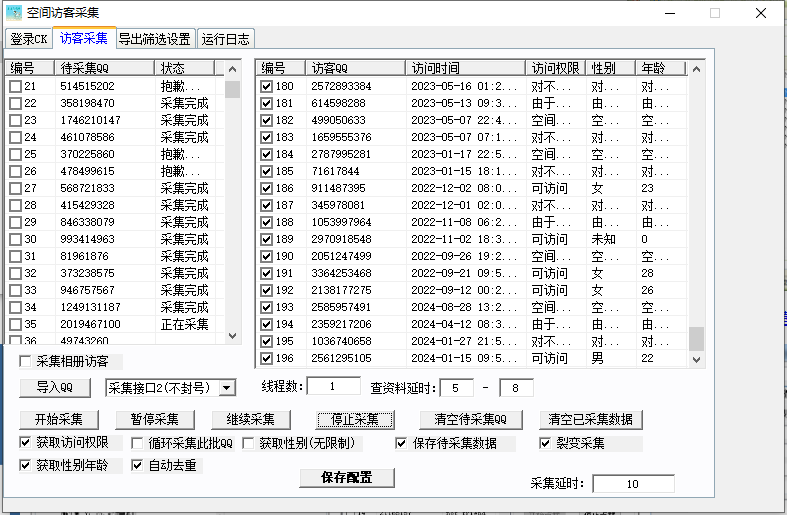
Task: Disable the 裂变采集 checkbox
Action: [x=545, y=443]
